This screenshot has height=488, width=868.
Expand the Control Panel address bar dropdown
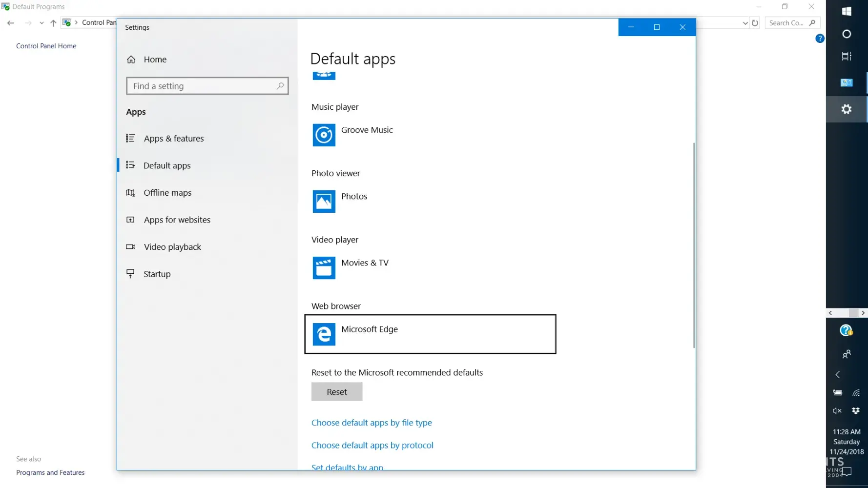(x=745, y=23)
